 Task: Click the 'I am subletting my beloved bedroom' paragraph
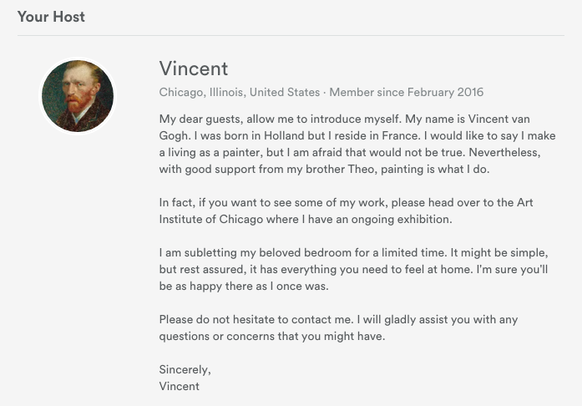(x=354, y=269)
